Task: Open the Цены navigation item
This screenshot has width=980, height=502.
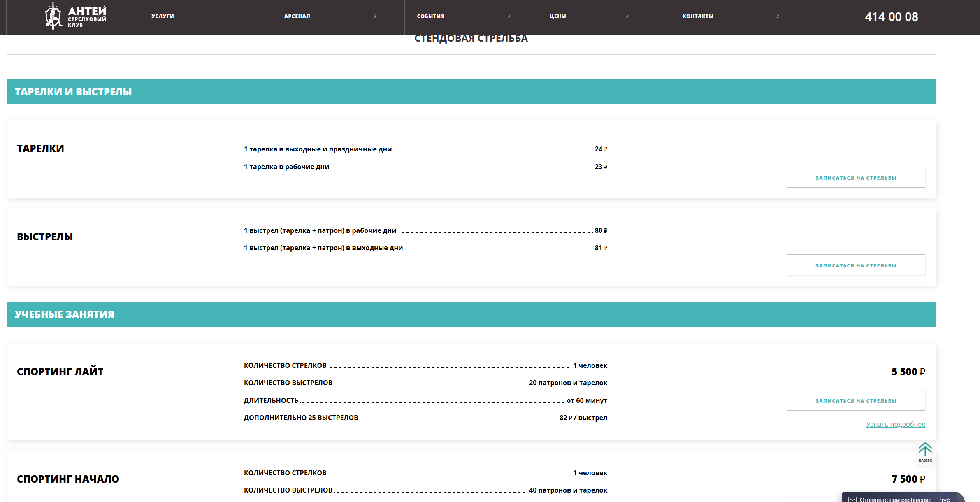Action: [x=557, y=16]
